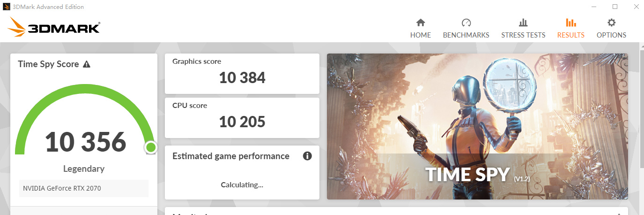The image size is (644, 215).
Task: Select the Graphics score card
Action: 242,73
